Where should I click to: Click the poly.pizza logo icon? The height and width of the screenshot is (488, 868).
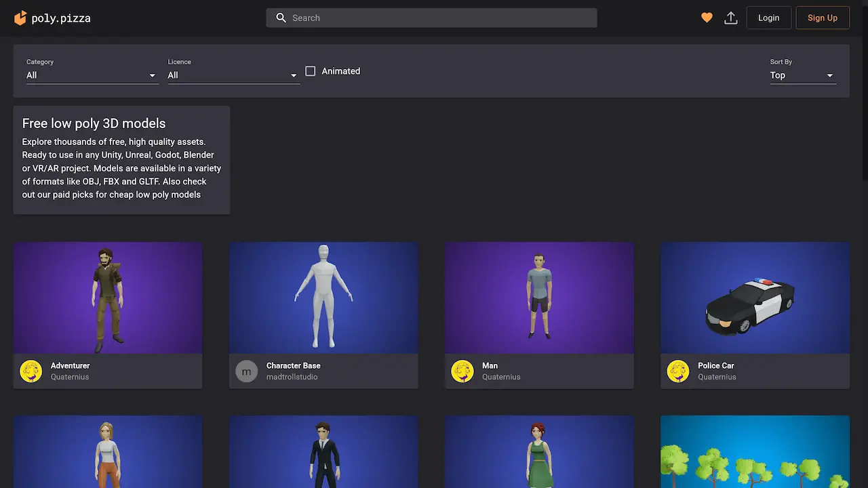20,18
